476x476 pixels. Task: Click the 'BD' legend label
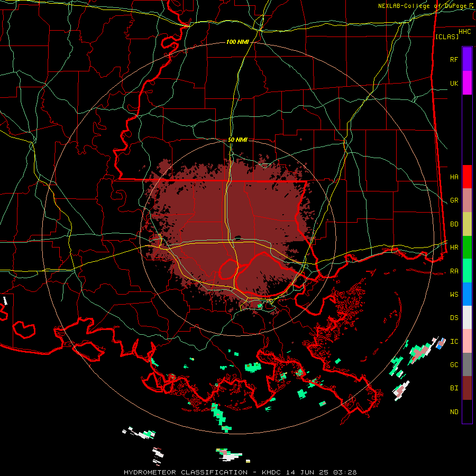(454, 224)
